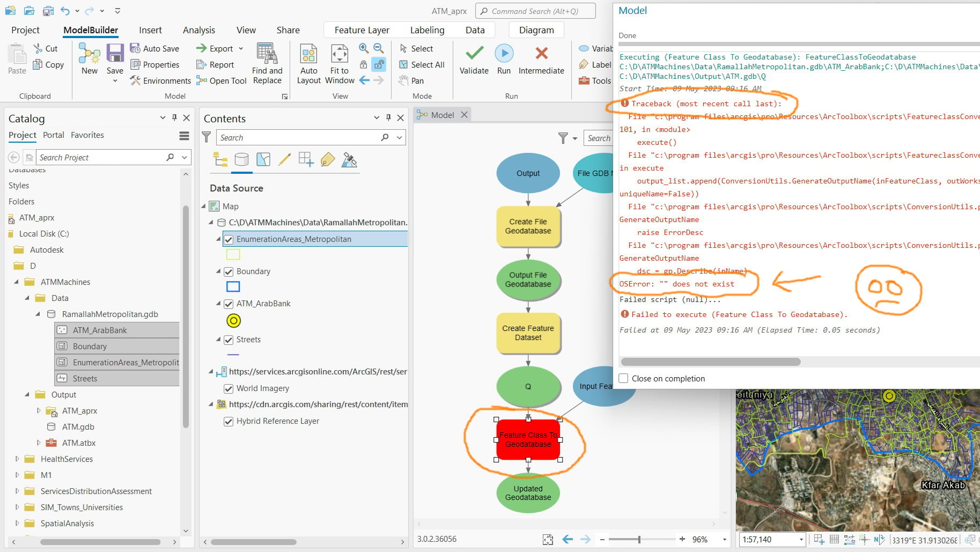The image size is (980, 552).
Task: Toggle Streets layer checkbox
Action: tap(229, 340)
